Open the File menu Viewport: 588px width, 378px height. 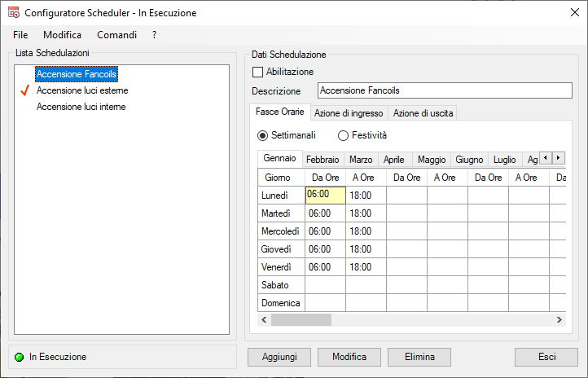click(x=20, y=35)
